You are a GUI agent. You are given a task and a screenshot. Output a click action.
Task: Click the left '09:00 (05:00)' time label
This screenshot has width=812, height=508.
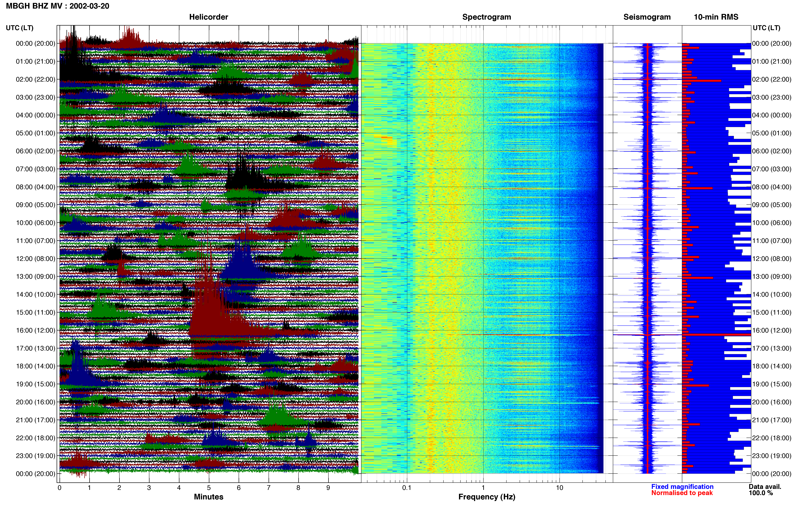(36, 205)
